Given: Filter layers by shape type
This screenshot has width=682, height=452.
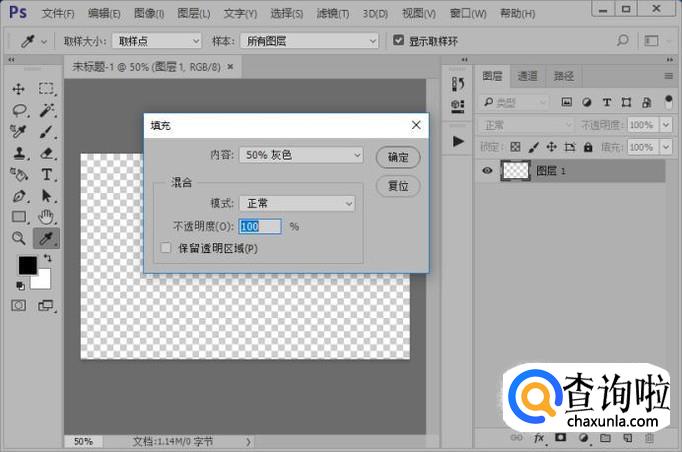Looking at the screenshot, I should [626, 102].
